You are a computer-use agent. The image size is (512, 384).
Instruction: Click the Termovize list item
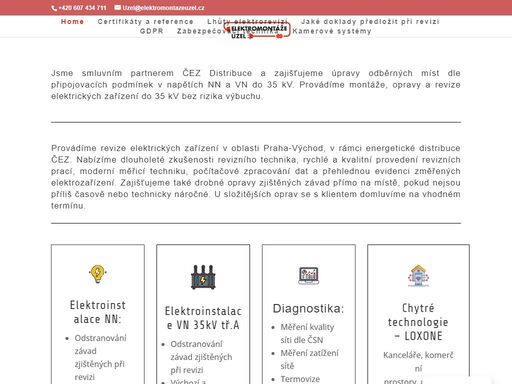click(x=300, y=379)
